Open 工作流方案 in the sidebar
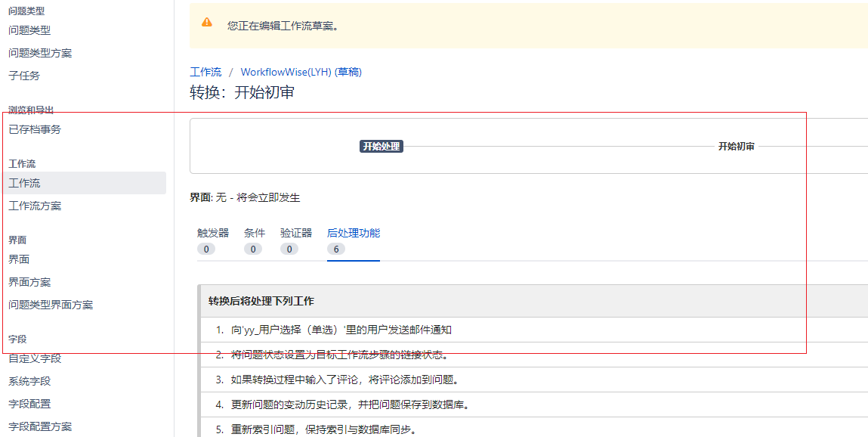Screen dimensions: 868x437 35,206
